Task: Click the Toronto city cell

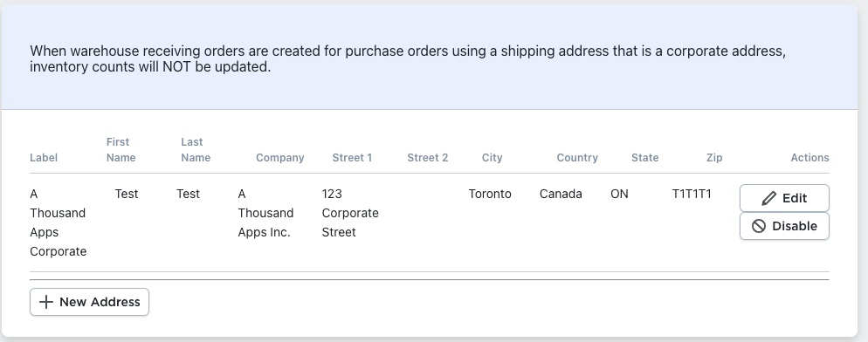Action: pyautogui.click(x=490, y=194)
